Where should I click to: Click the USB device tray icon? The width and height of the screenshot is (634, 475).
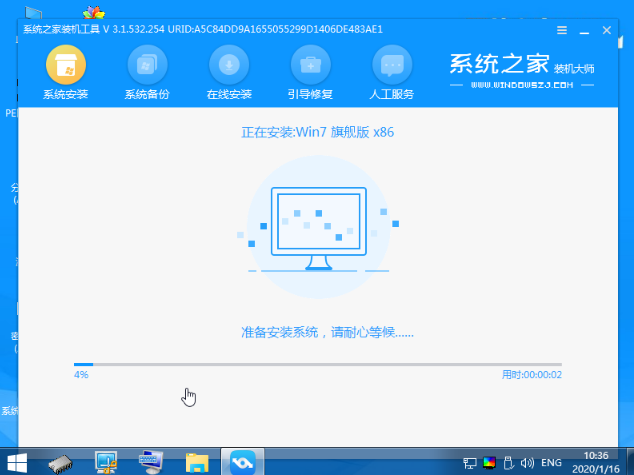(x=509, y=463)
